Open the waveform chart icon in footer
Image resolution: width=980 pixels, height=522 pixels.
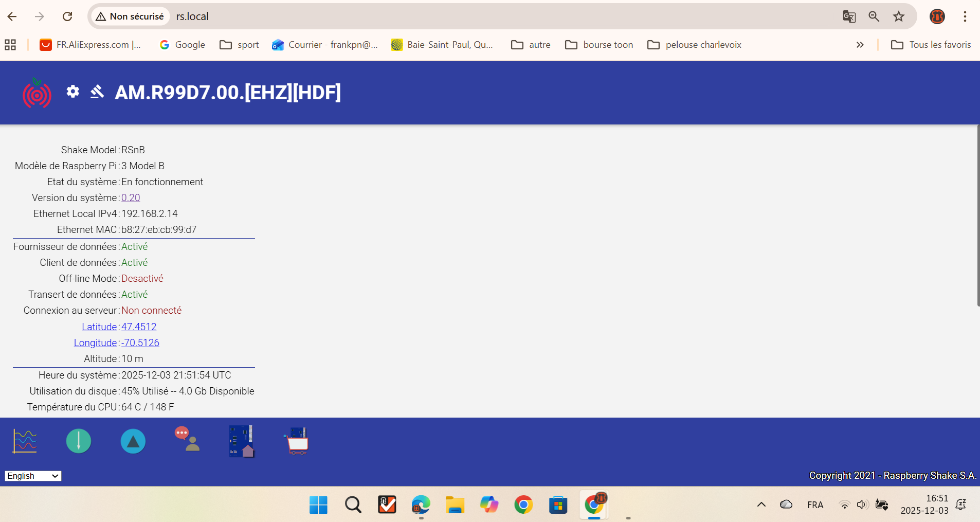(x=25, y=441)
